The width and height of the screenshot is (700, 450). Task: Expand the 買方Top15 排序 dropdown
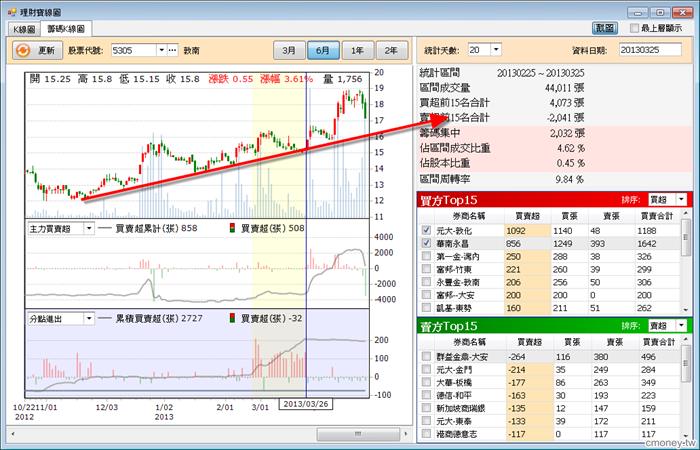coord(681,200)
